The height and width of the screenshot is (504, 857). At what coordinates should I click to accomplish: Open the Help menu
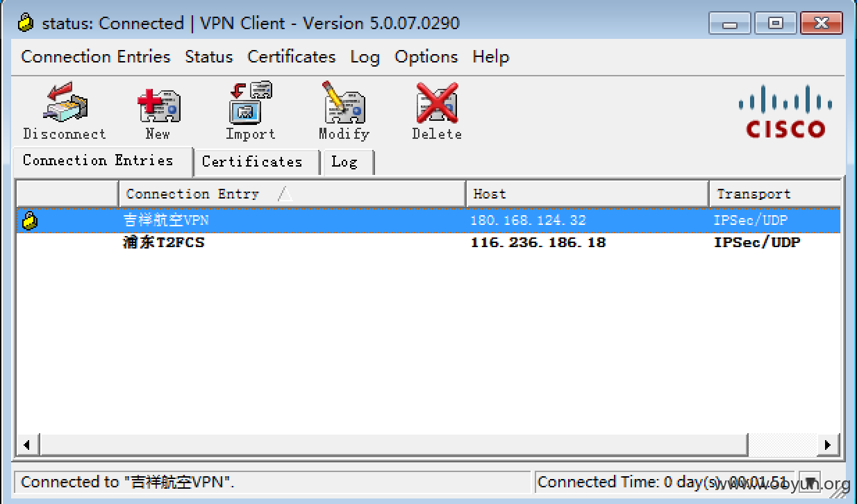coord(491,57)
